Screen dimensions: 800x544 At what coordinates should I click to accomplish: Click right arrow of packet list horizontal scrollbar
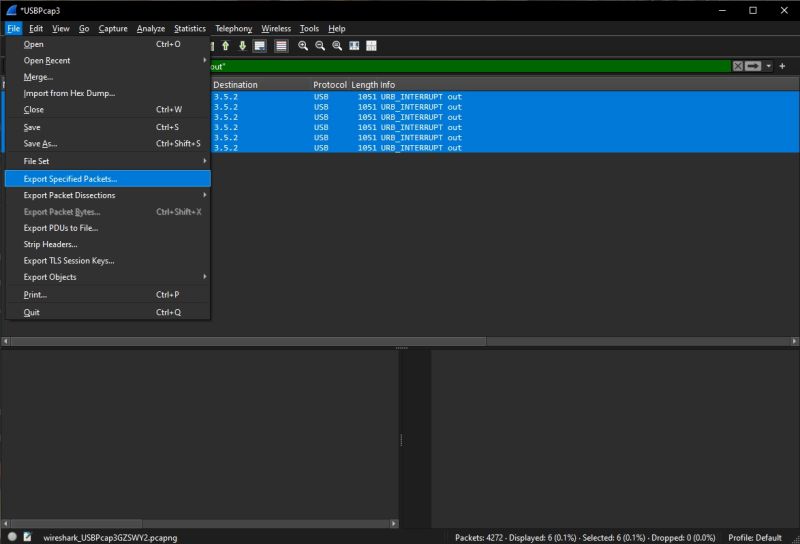pos(794,341)
